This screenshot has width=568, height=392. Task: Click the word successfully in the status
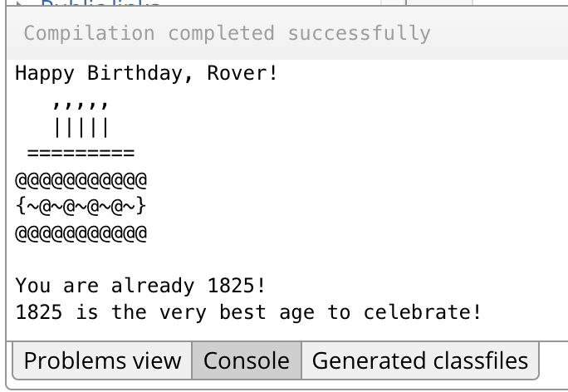tap(359, 34)
